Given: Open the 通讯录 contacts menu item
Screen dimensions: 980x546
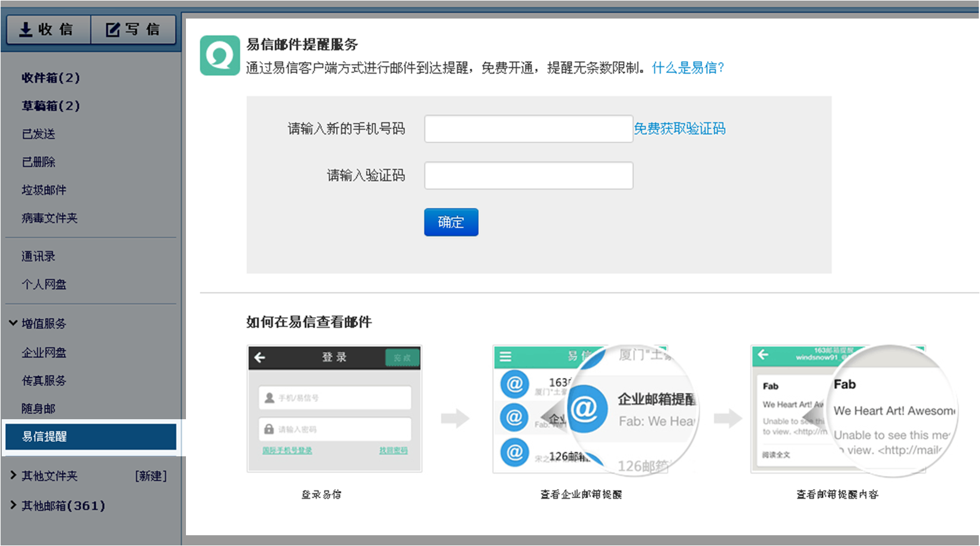Looking at the screenshot, I should pos(38,257).
